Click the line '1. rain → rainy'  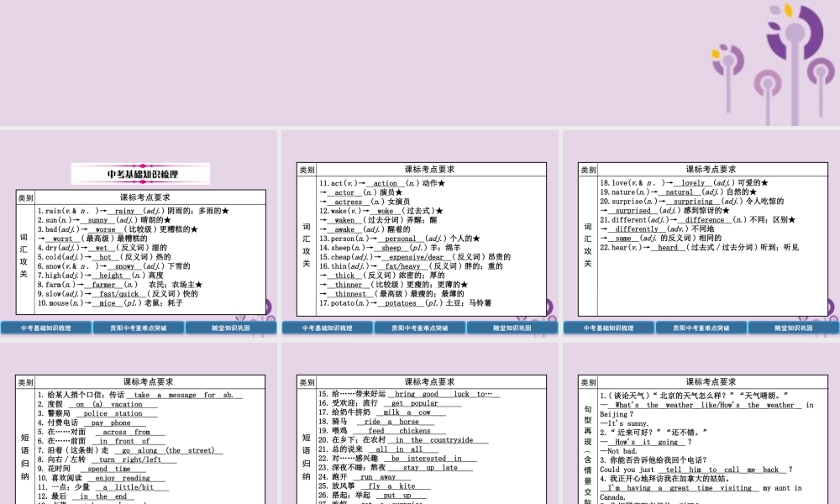pos(133,211)
